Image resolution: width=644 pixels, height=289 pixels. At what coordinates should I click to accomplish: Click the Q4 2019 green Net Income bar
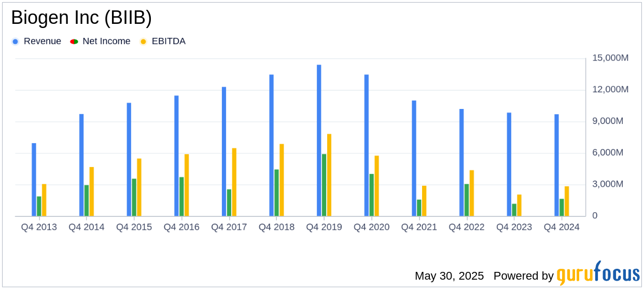click(x=324, y=185)
